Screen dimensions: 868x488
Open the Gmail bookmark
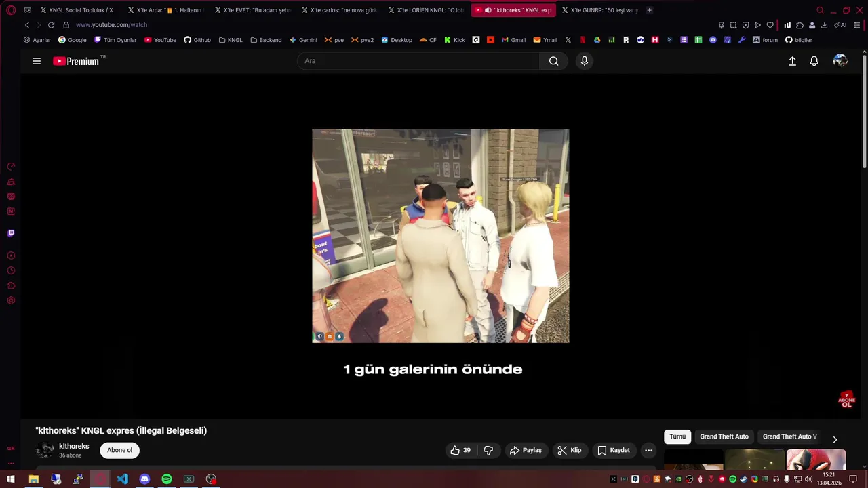[x=513, y=40]
